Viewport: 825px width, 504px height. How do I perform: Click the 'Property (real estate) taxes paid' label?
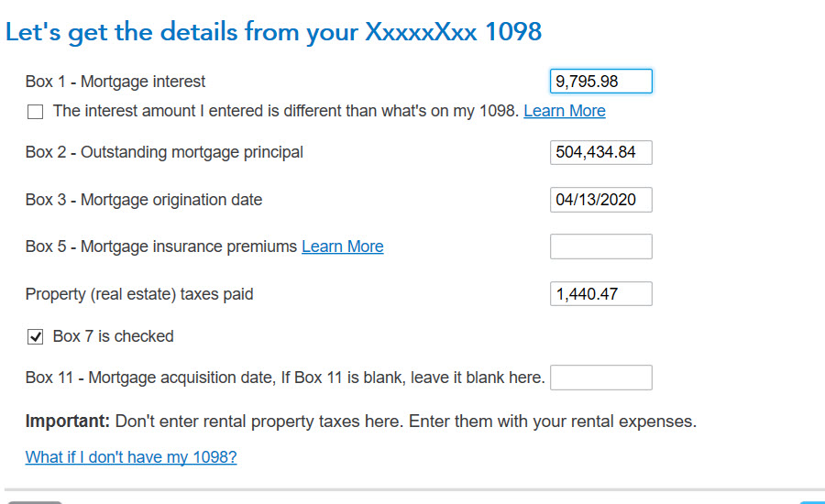click(x=139, y=294)
